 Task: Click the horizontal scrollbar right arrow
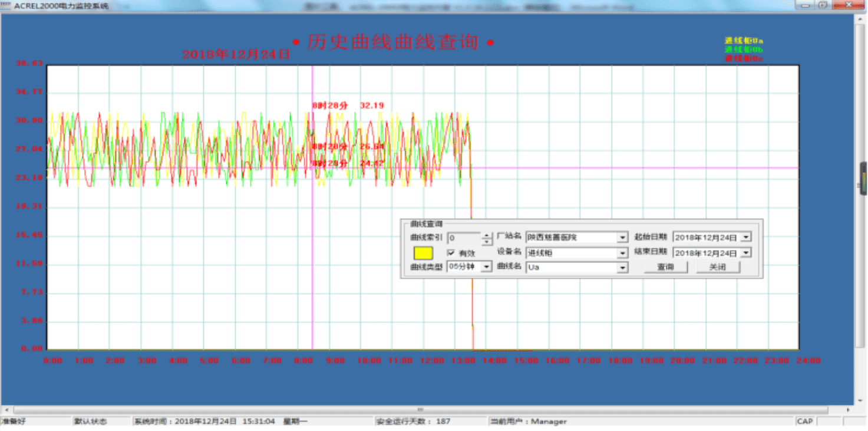[x=848, y=410]
